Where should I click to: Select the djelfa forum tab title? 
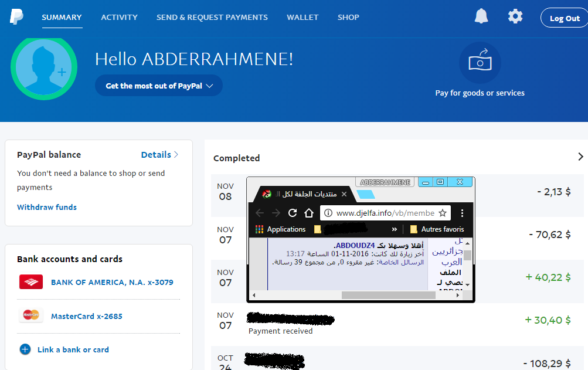coord(306,194)
